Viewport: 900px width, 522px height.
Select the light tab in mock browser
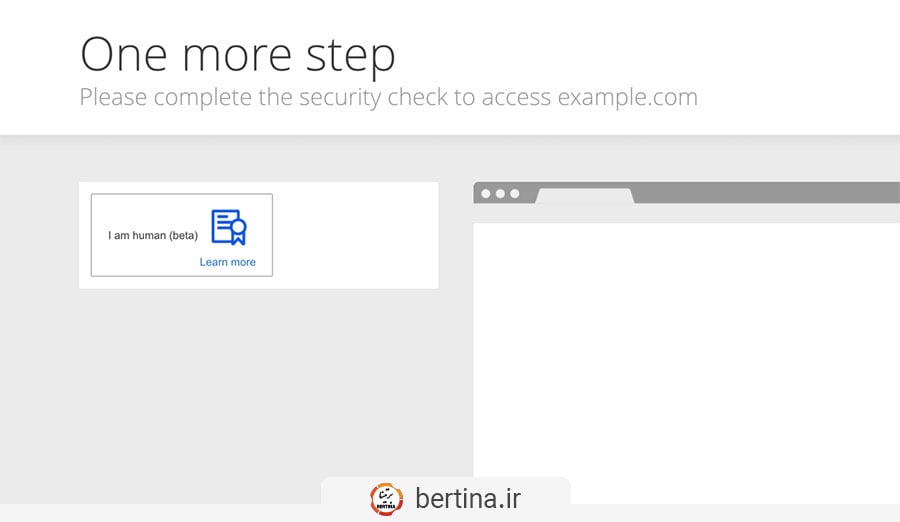[x=585, y=196]
